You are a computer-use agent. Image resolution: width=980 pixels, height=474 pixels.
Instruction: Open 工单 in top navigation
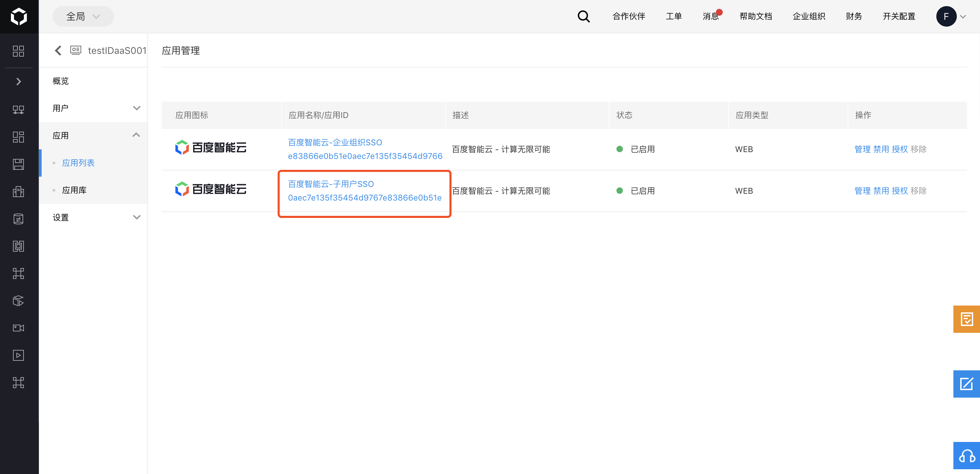click(x=674, y=16)
